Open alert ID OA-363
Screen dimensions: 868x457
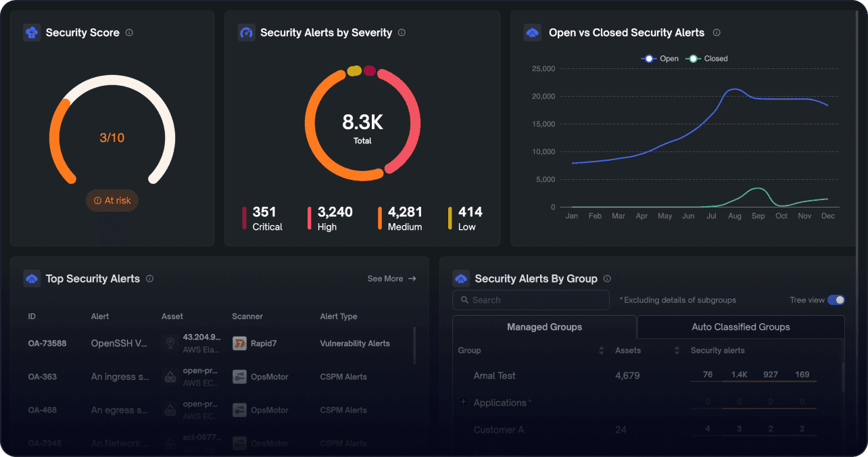coord(43,377)
